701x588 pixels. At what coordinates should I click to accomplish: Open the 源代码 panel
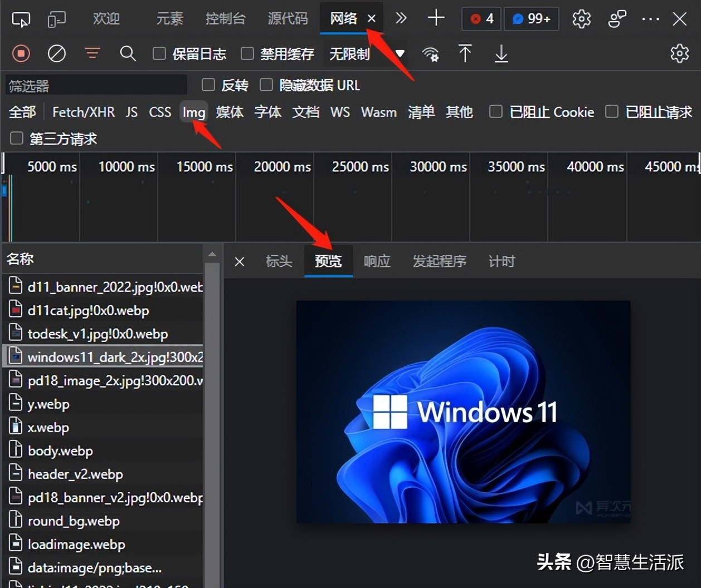288,18
